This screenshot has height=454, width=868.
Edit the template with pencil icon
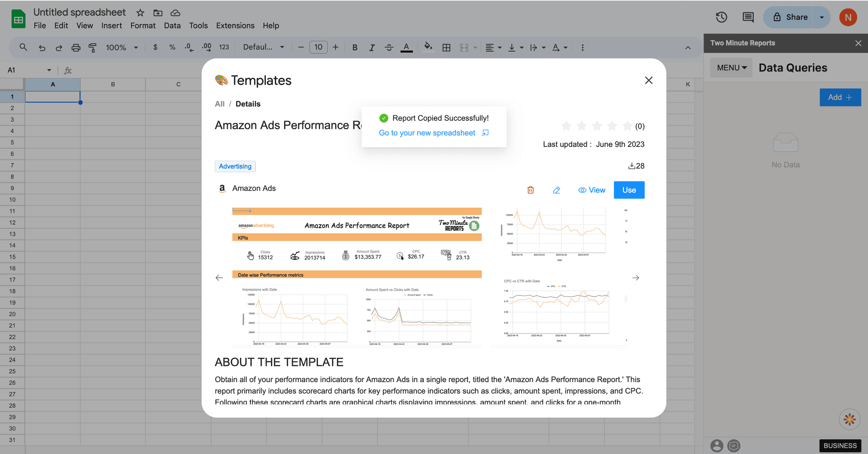tap(557, 190)
